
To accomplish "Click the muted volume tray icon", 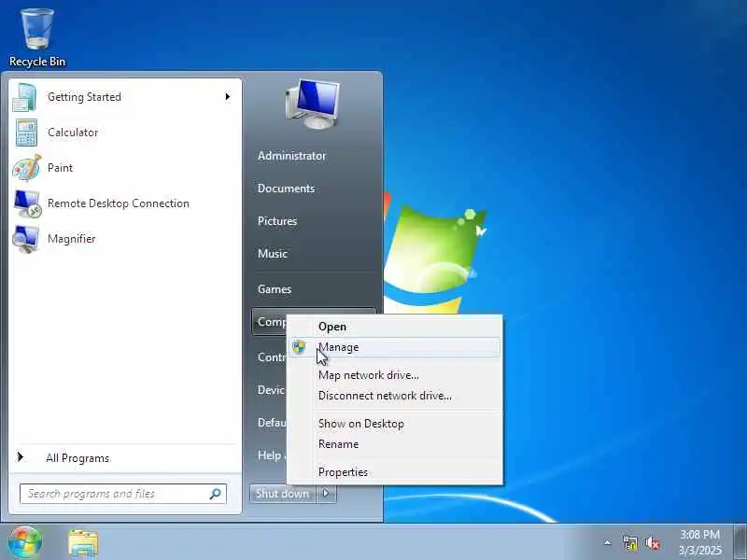I will 652,543.
